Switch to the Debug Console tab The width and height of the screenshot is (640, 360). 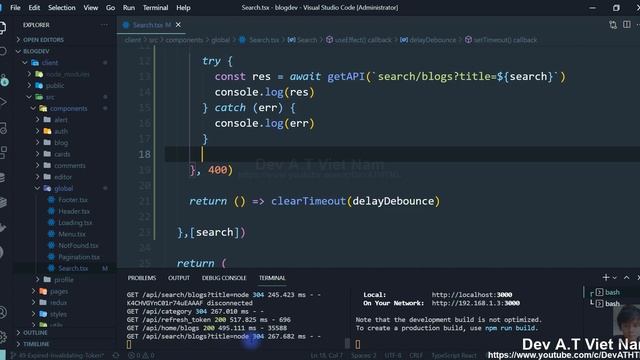point(224,278)
